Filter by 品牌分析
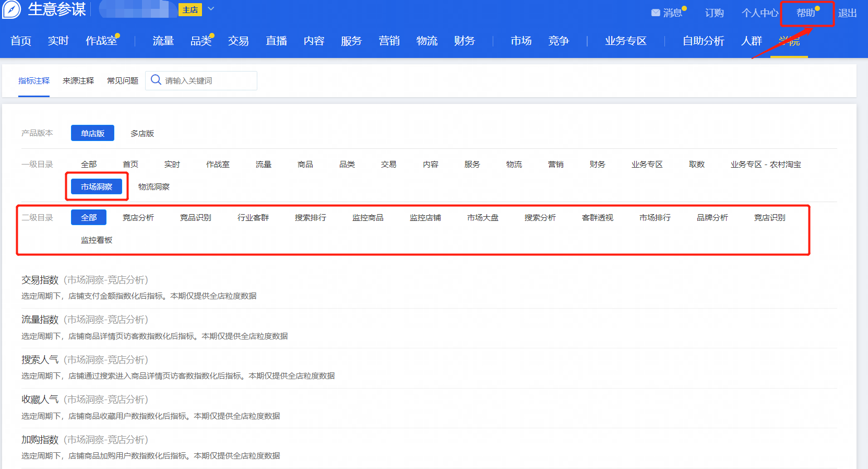868x469 pixels. pyautogui.click(x=712, y=217)
